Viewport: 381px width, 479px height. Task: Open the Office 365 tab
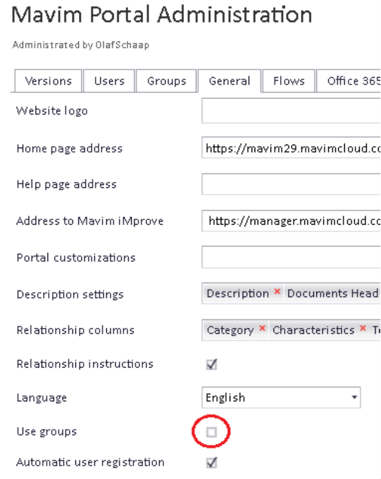(349, 81)
